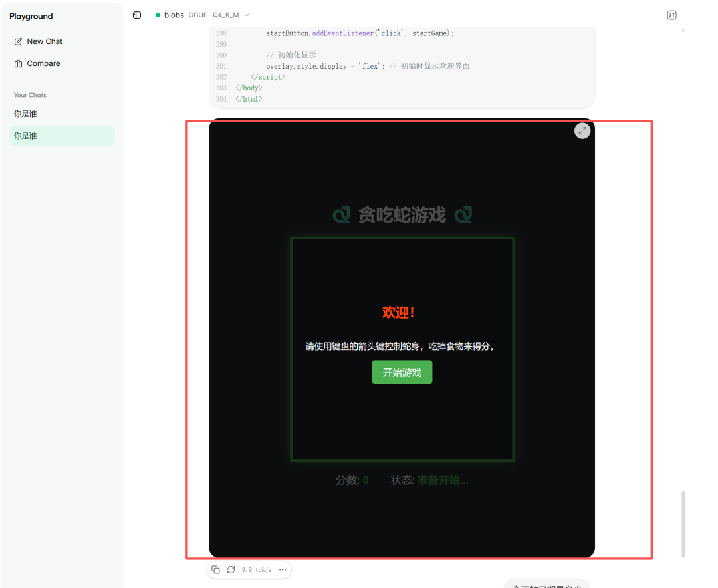Click the Compare columns icon
The width and height of the screenshot is (718, 588).
coord(18,63)
